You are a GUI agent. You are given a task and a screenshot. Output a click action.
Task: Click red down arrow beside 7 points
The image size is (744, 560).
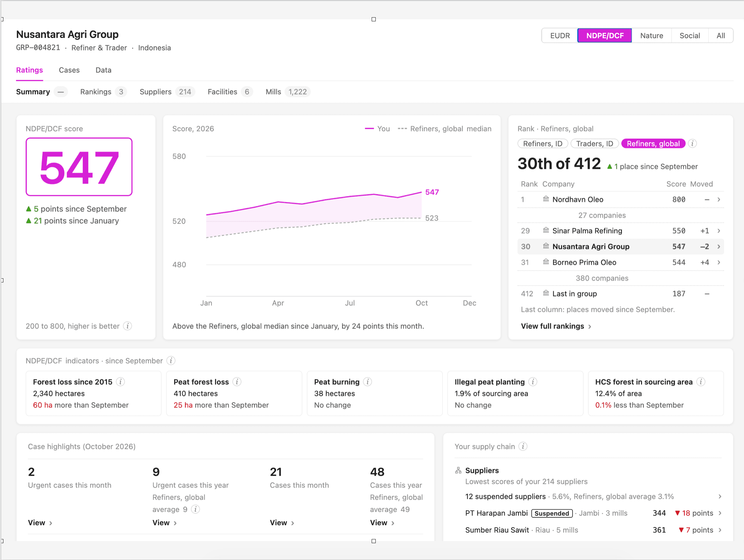(681, 530)
